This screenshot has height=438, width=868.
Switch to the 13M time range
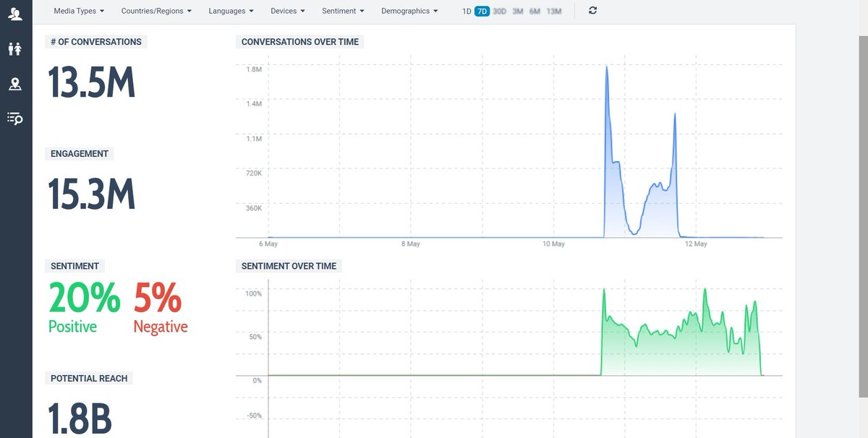[x=553, y=11]
